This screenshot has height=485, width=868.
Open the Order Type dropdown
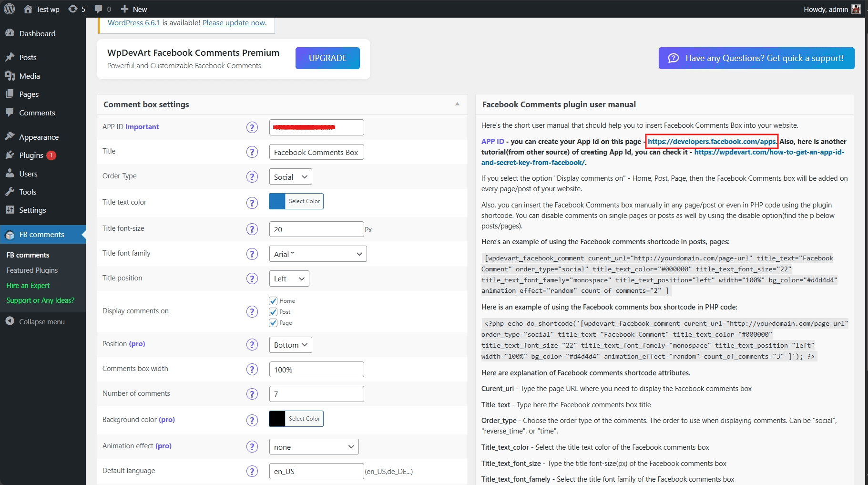[289, 176]
